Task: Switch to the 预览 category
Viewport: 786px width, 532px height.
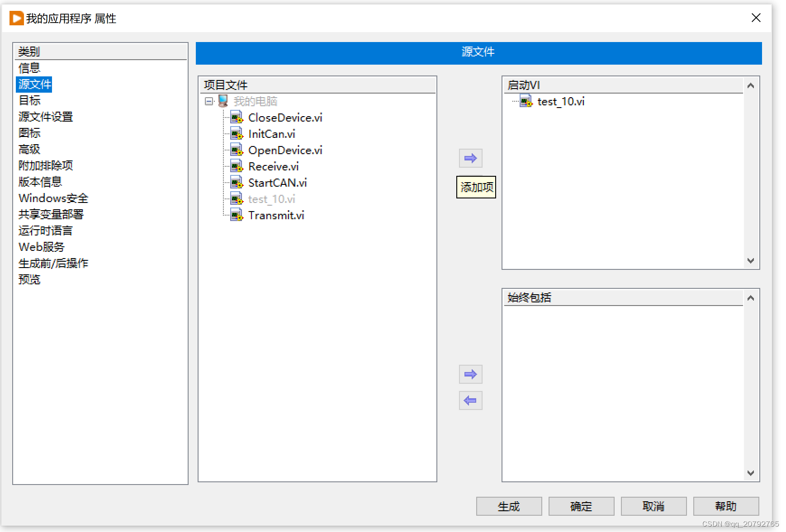Action: (29, 280)
